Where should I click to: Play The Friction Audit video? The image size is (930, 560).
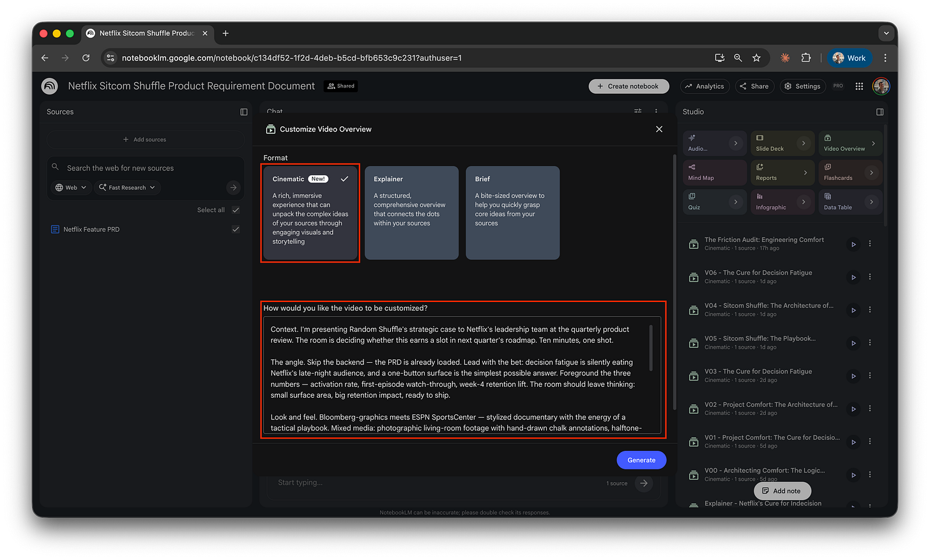(x=853, y=245)
